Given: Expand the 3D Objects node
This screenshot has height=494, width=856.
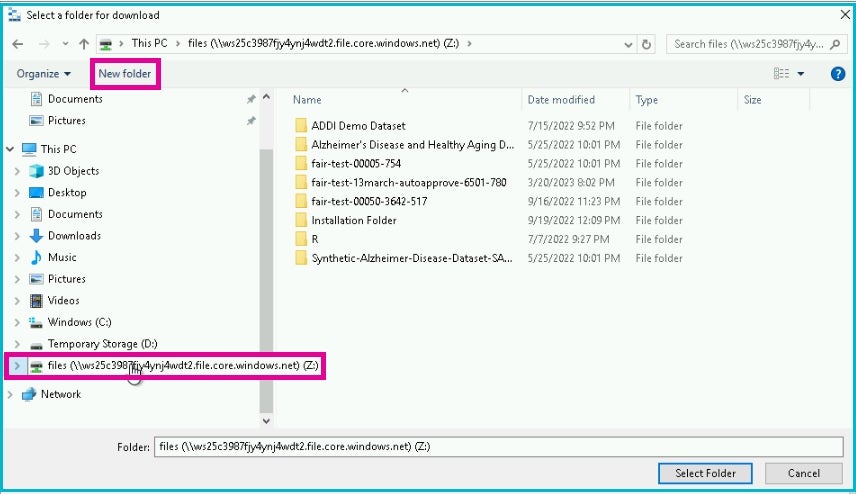Looking at the screenshot, I should coord(17,171).
